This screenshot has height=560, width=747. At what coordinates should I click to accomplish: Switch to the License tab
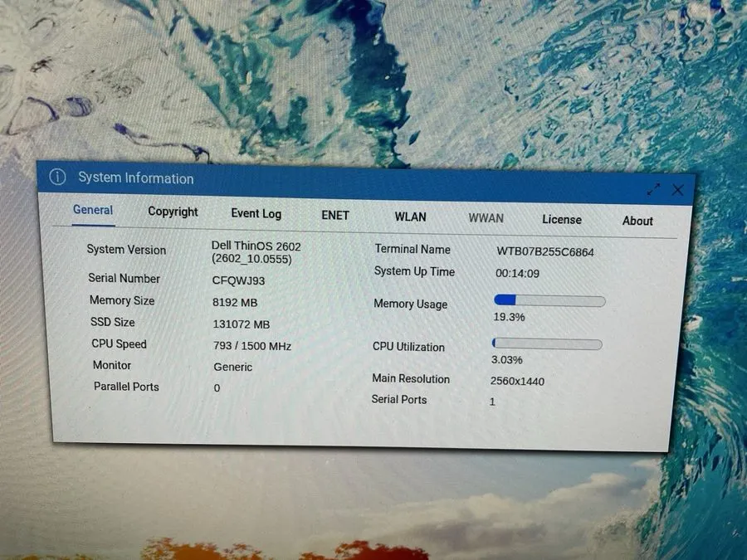point(562,220)
